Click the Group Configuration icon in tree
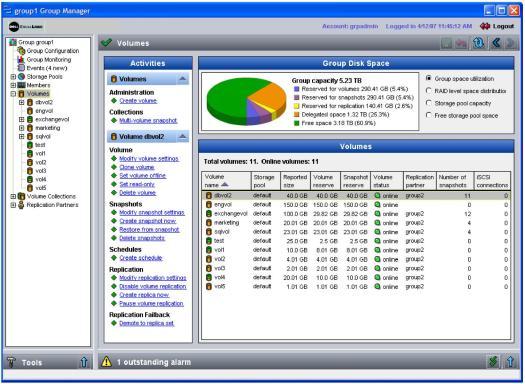The image size is (525, 384). coord(21,51)
